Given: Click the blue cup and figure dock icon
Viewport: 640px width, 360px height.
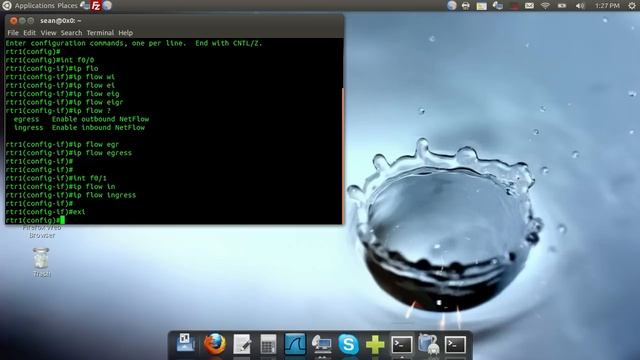Looking at the screenshot, I should [428, 344].
